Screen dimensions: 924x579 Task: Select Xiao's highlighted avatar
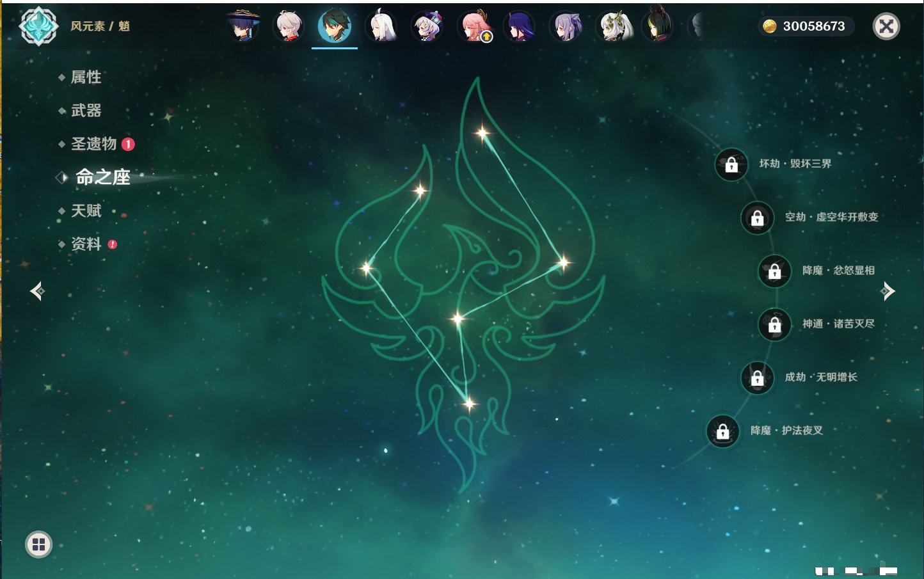(x=335, y=26)
